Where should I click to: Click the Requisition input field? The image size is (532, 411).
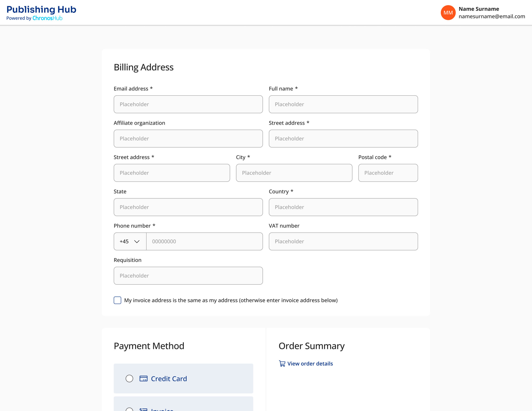[x=188, y=276]
